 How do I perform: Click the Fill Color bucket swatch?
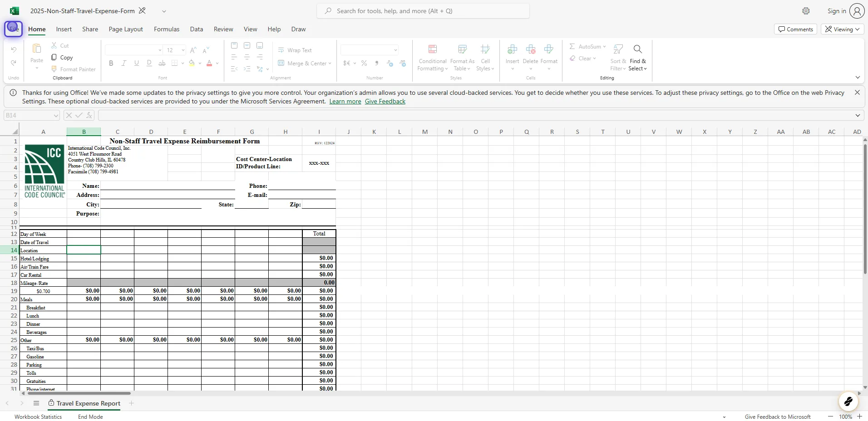pos(192,63)
